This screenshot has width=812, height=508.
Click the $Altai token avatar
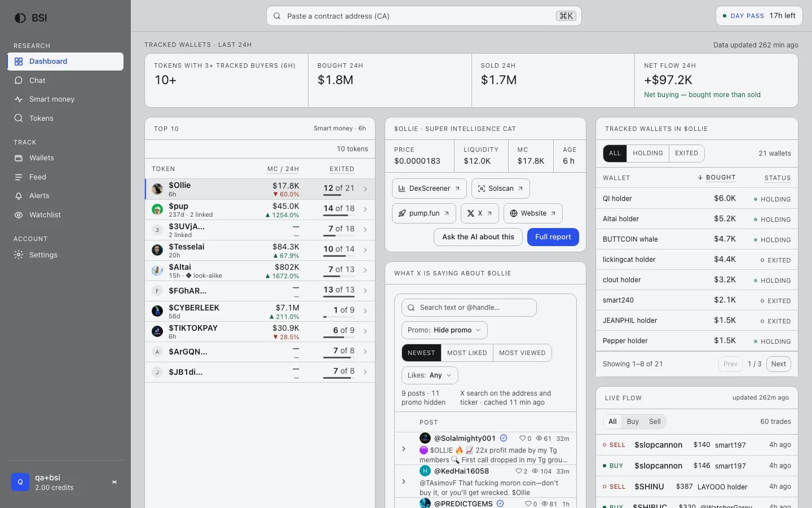click(157, 270)
